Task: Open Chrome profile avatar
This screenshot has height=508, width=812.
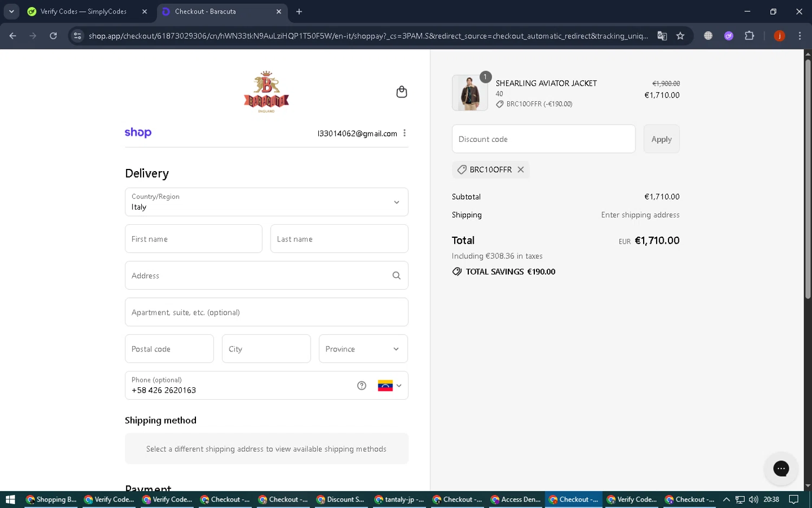Action: coord(780,36)
